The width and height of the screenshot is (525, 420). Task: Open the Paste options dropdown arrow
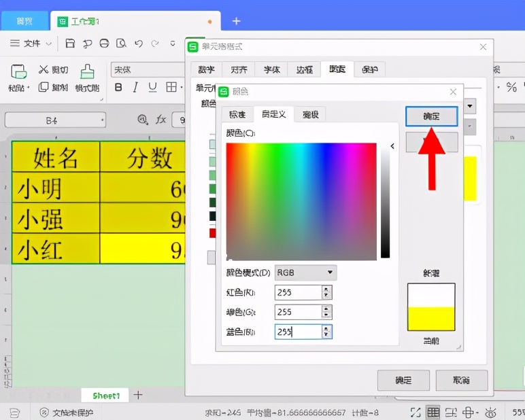coord(29,88)
